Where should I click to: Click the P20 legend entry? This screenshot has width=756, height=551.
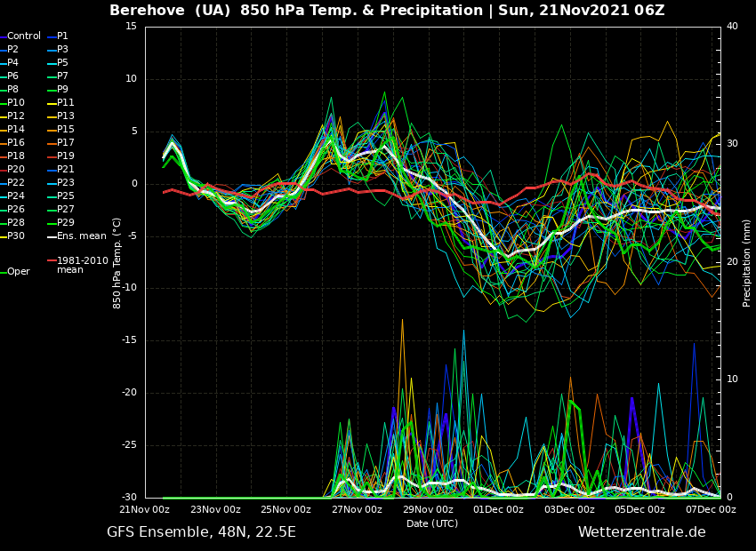click(x=16, y=170)
